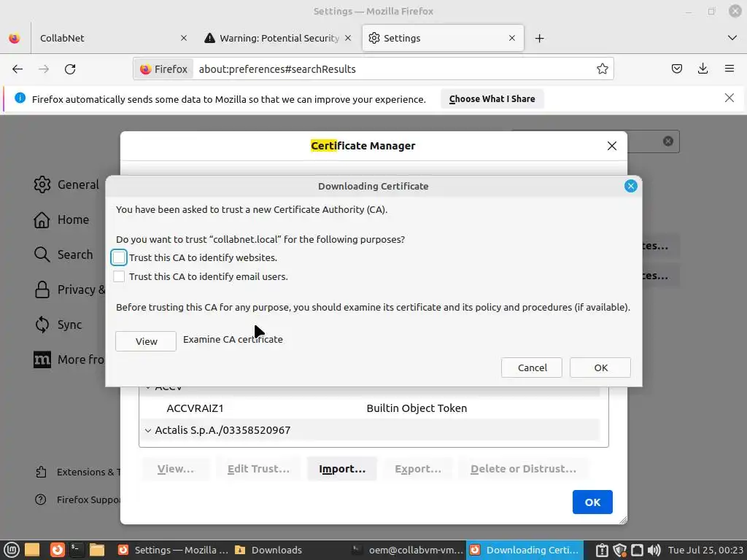Screen dimensions: 747x560
Task: Select the Settings tab
Action: tap(443, 38)
